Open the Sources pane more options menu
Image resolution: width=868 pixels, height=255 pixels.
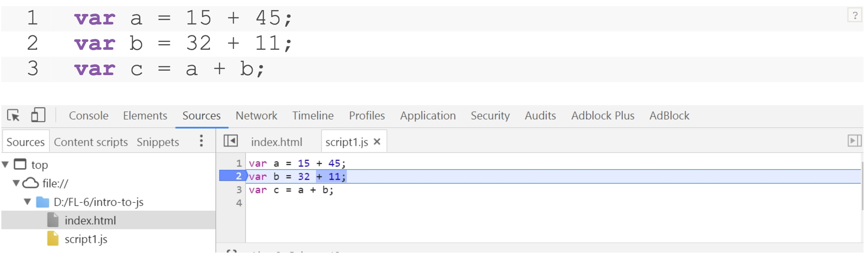coord(201,141)
